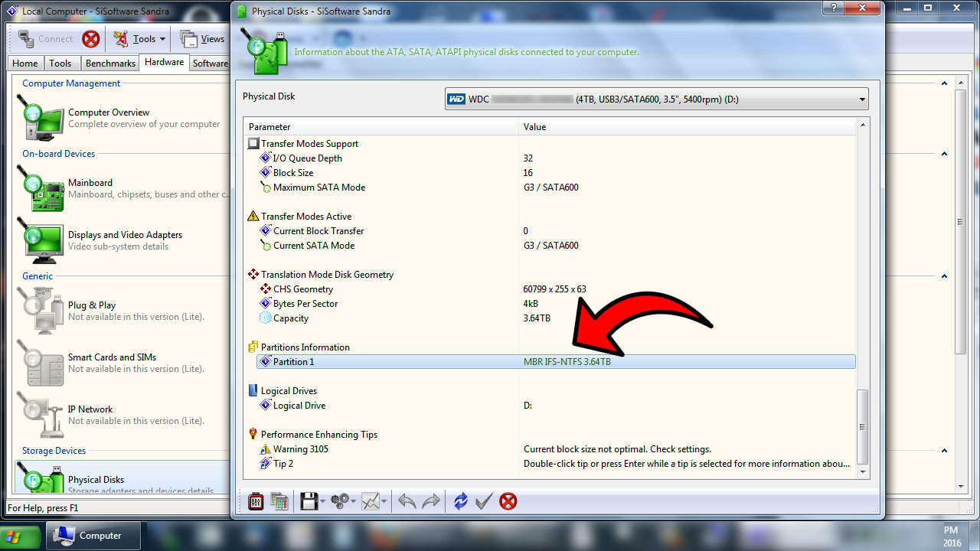
Task: Click the Connect toolbar button
Action: pos(45,39)
